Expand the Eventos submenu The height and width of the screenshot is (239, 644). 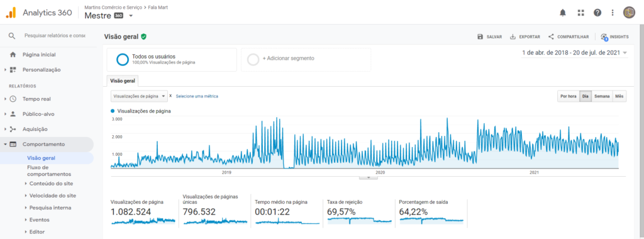[x=25, y=220]
